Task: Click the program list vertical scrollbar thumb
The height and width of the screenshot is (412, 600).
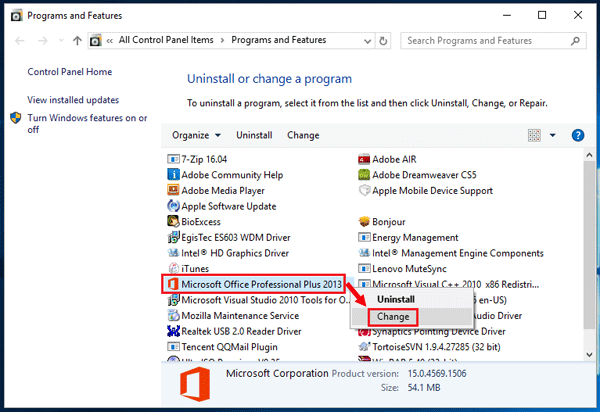Action: [589, 244]
